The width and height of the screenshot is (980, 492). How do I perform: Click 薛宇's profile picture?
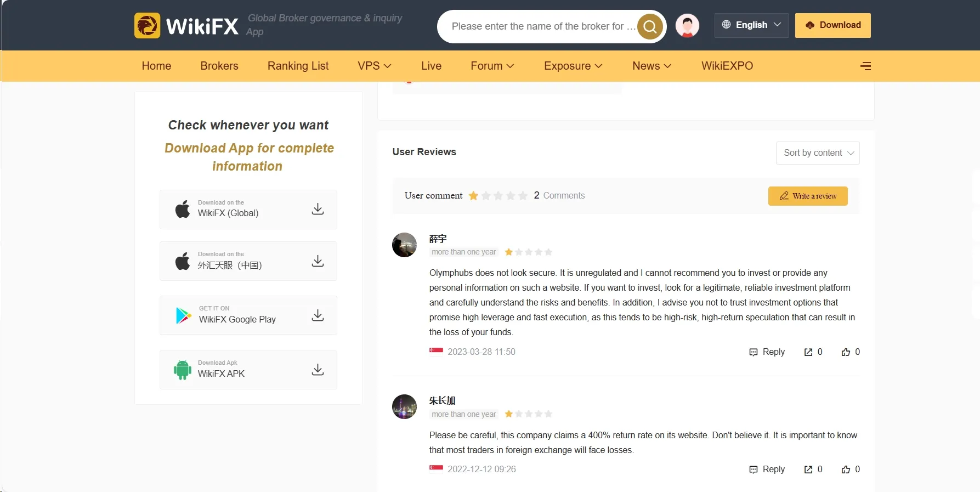(404, 245)
